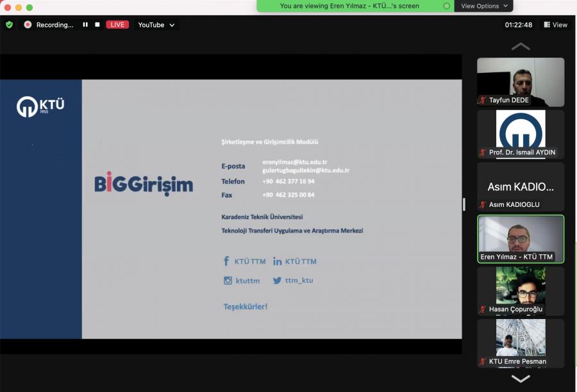Click the Facebook KTÜ TTM label
The image size is (577, 392).
[250, 261]
